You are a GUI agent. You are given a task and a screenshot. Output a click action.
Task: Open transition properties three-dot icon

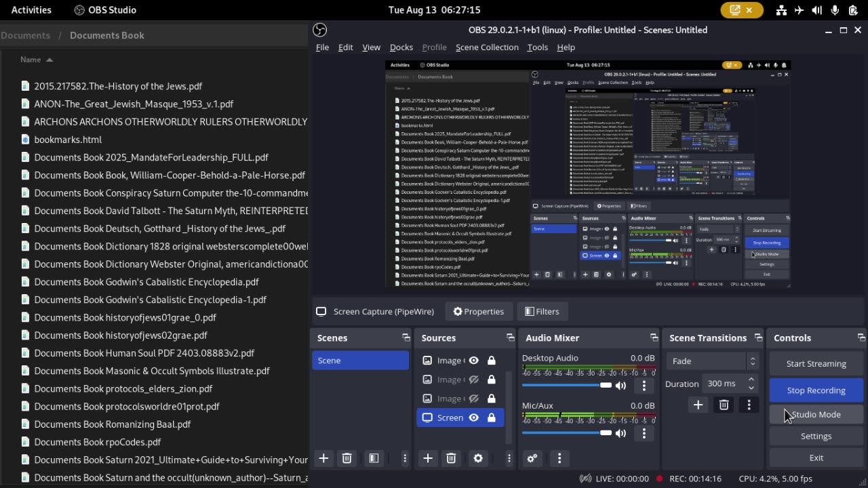click(749, 405)
